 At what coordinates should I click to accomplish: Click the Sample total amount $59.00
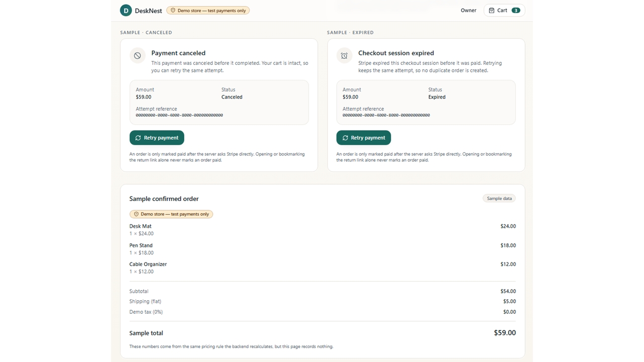[505, 333]
